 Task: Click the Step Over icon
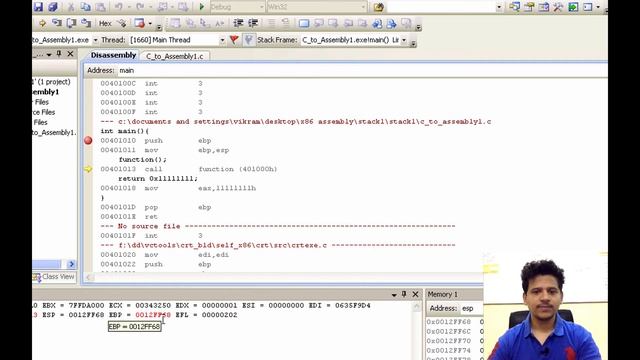tap(71, 23)
